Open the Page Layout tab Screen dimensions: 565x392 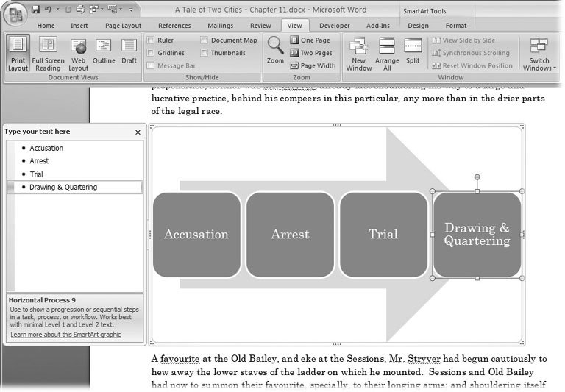point(123,26)
